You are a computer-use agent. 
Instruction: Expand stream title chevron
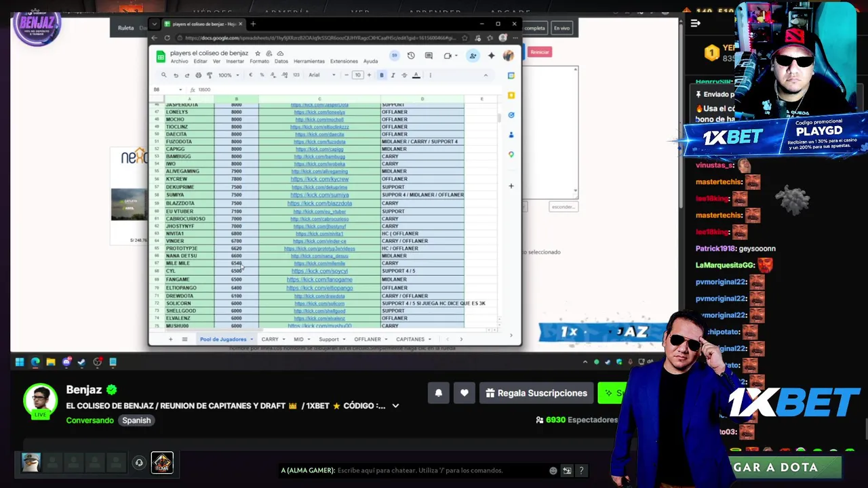click(x=395, y=406)
